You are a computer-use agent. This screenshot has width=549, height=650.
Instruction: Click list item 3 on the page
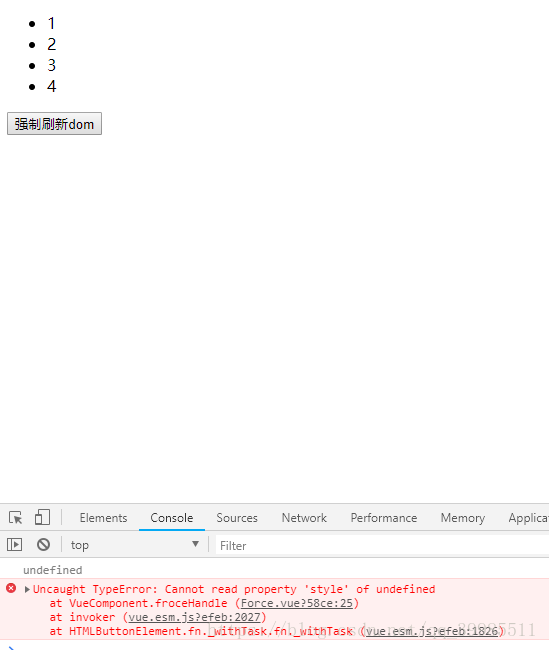51,65
